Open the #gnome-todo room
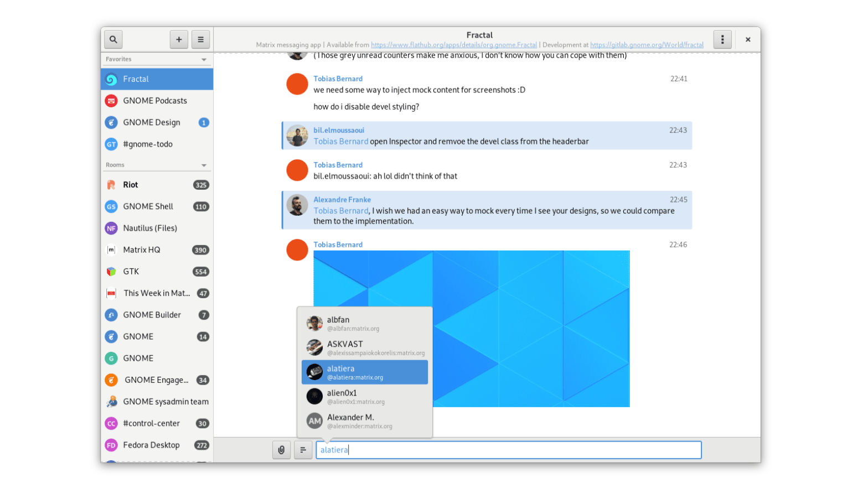Screen dimensions: 868x488 pyautogui.click(x=157, y=144)
